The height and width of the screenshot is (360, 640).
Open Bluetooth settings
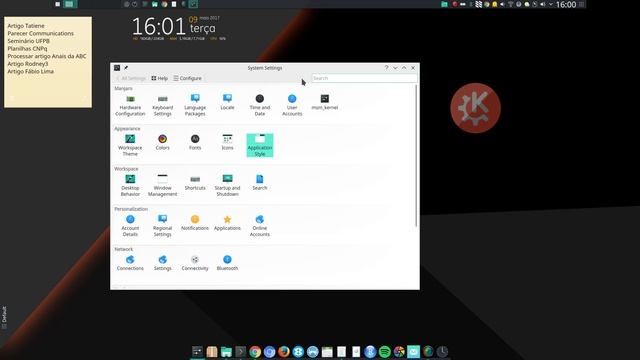coord(227,263)
